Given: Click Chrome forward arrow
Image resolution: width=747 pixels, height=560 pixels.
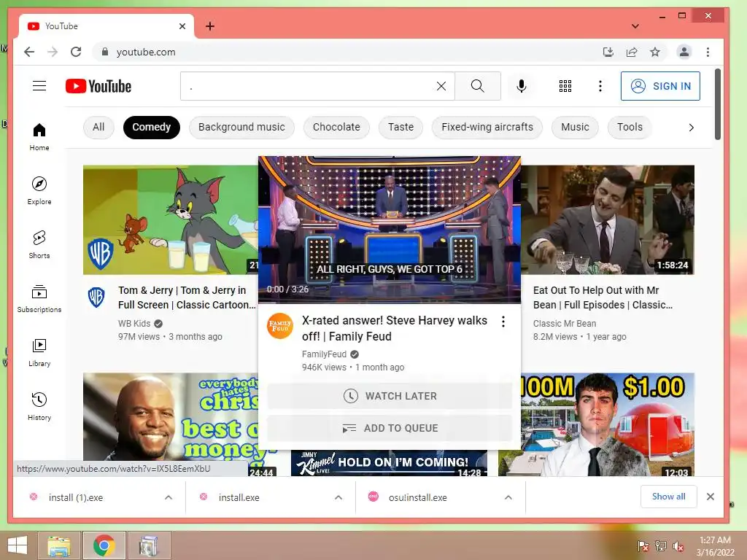Looking at the screenshot, I should [53, 52].
